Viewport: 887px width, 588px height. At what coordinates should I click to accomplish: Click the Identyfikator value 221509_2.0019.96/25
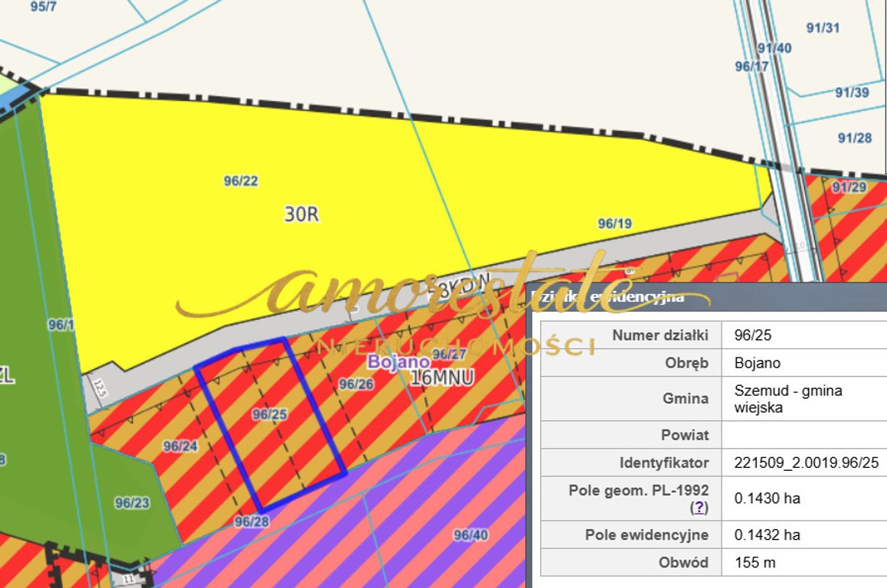tap(806, 462)
